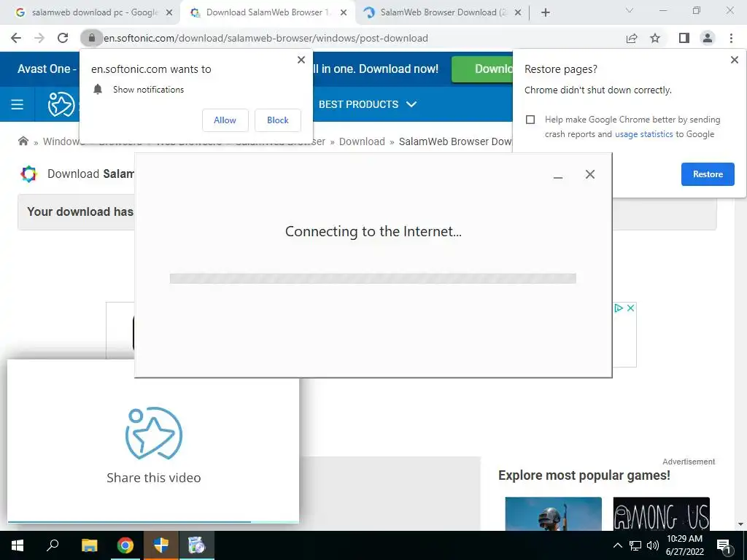Open Softonic hamburger menu
The width and height of the screenshot is (747, 560).
click(18, 104)
